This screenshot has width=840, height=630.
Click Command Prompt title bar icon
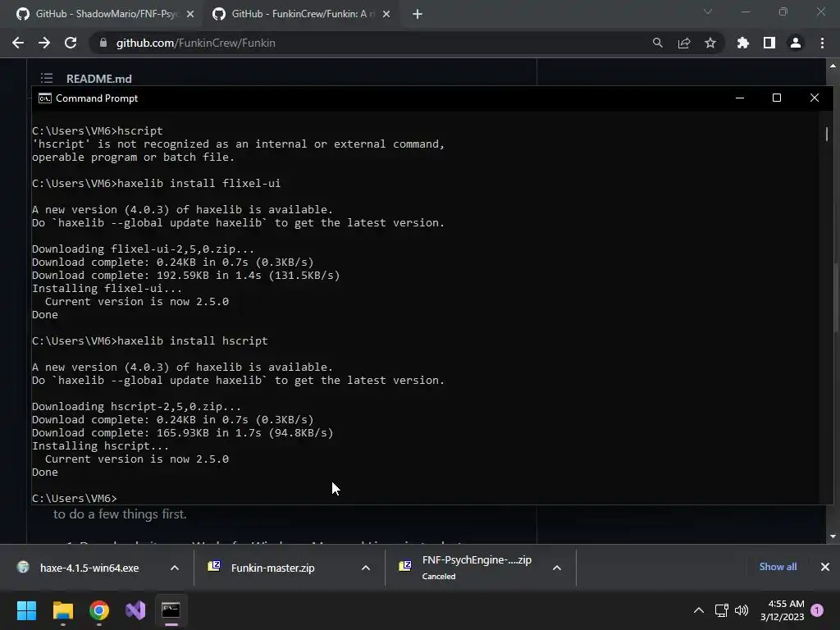45,98
